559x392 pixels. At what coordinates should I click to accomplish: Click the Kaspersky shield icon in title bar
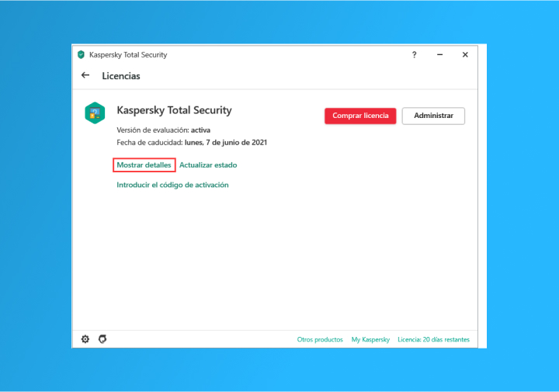(81, 54)
